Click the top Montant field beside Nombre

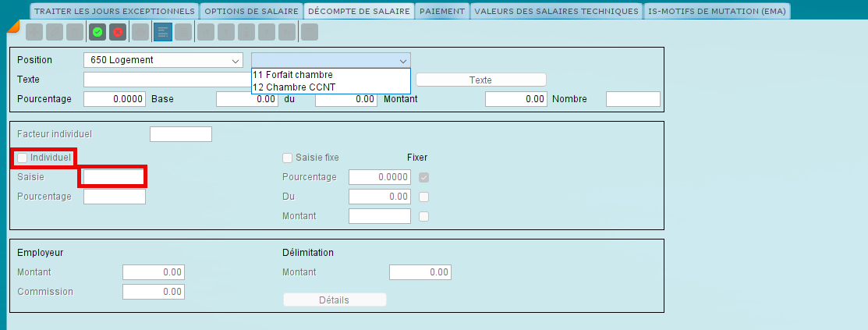pos(516,99)
